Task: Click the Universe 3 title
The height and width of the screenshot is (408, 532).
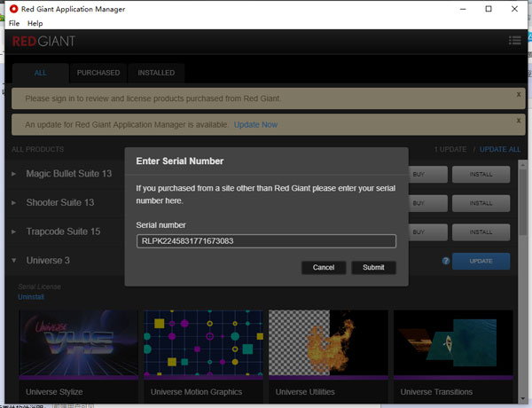Action: click(x=48, y=261)
